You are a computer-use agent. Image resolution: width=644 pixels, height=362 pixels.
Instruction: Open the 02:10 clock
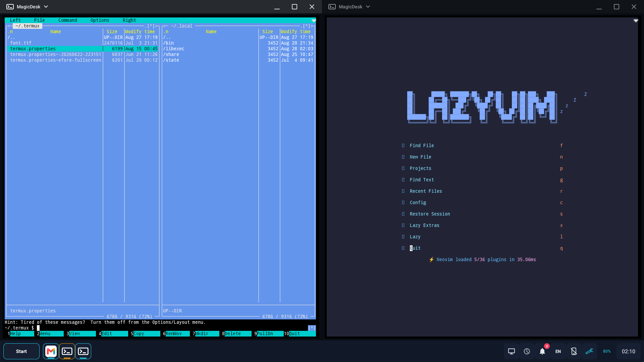click(629, 351)
